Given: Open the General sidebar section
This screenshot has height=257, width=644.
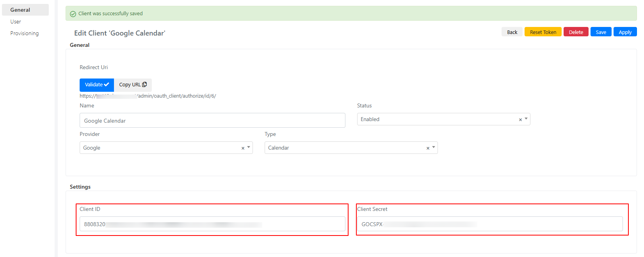Looking at the screenshot, I should (x=25, y=10).
